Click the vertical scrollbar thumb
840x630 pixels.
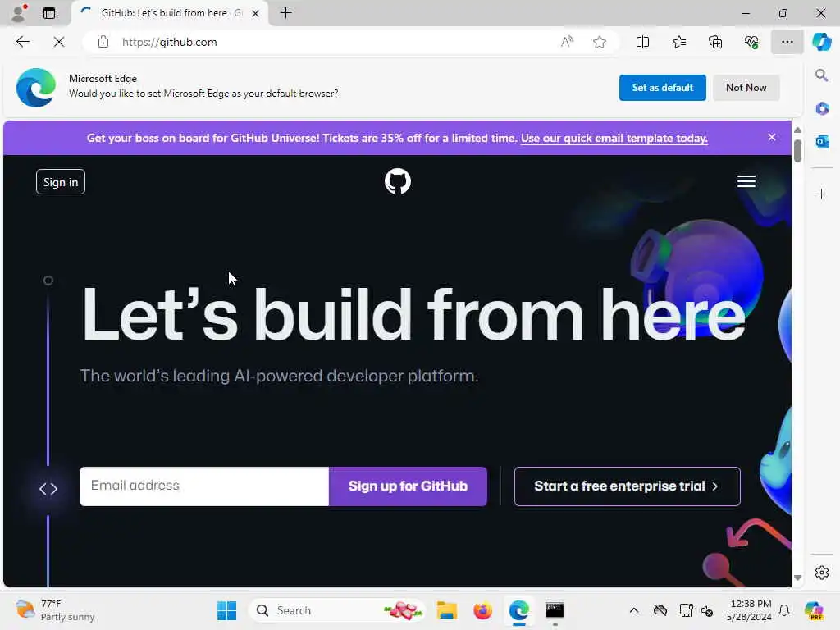(x=797, y=151)
